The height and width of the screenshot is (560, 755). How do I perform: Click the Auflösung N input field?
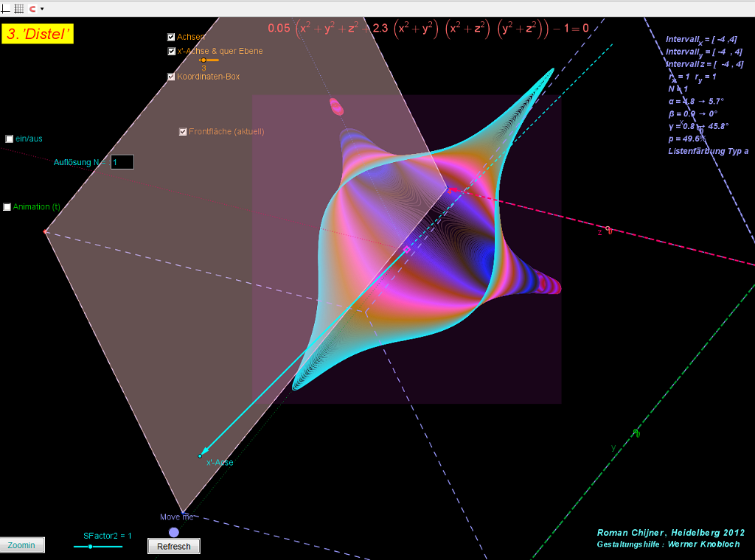pos(122,162)
